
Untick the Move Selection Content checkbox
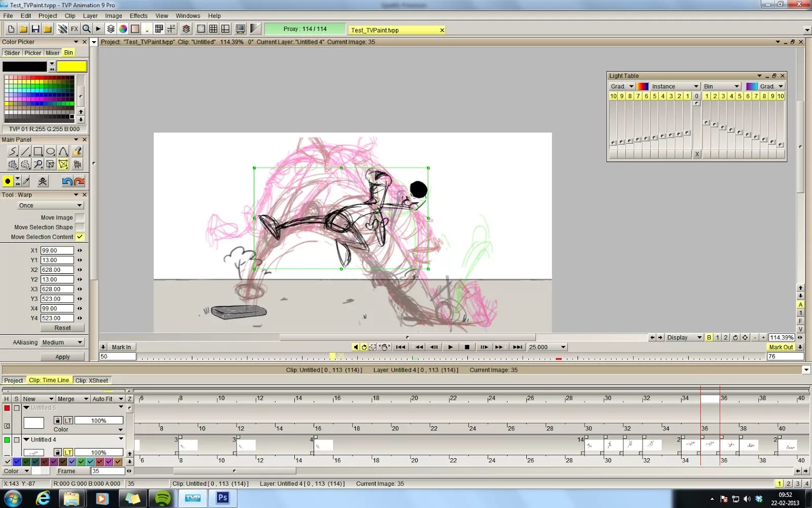coord(80,237)
